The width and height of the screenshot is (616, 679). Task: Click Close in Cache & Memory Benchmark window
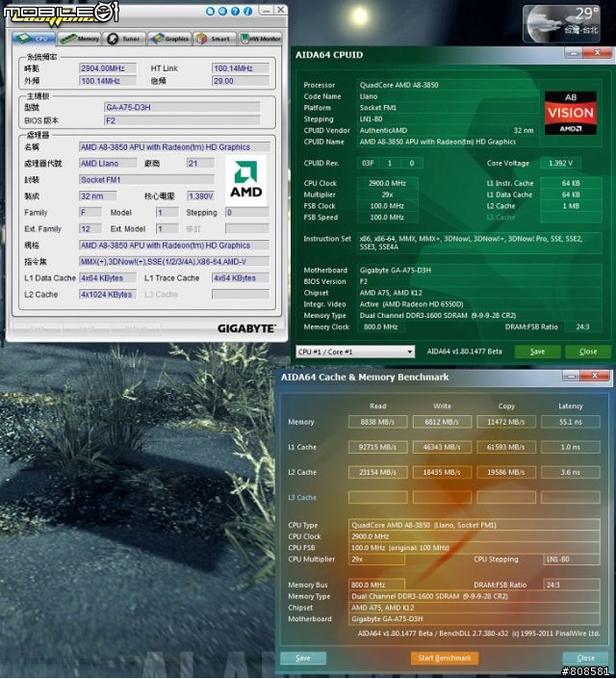[585, 658]
